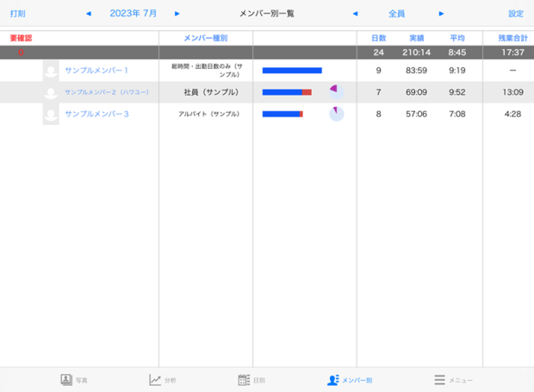Sort by メンバー種別 column header
534x392 pixels.
[206, 39]
